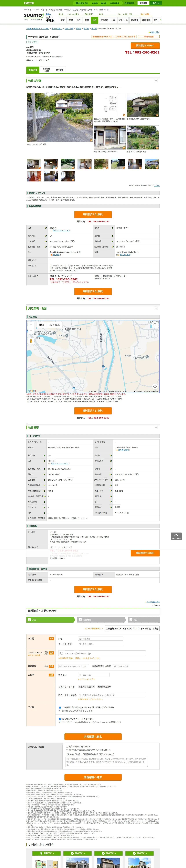Select the 講座/相談 navigation tab

(146, 20)
